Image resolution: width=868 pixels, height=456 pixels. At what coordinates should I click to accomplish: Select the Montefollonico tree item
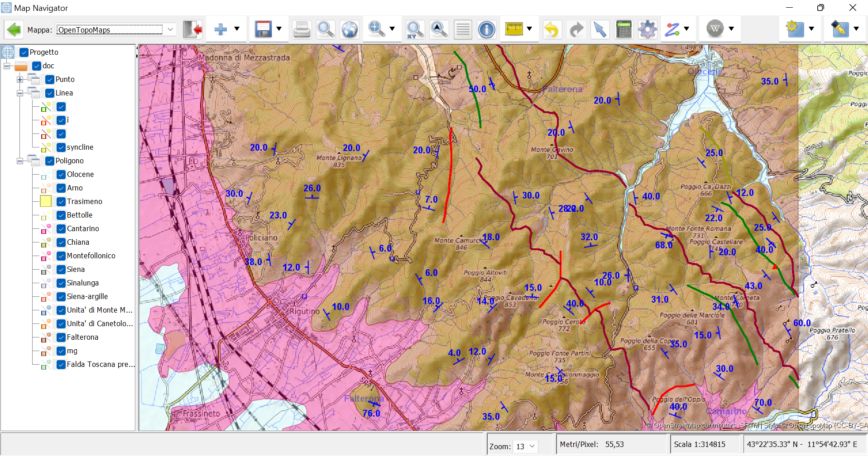(x=91, y=256)
